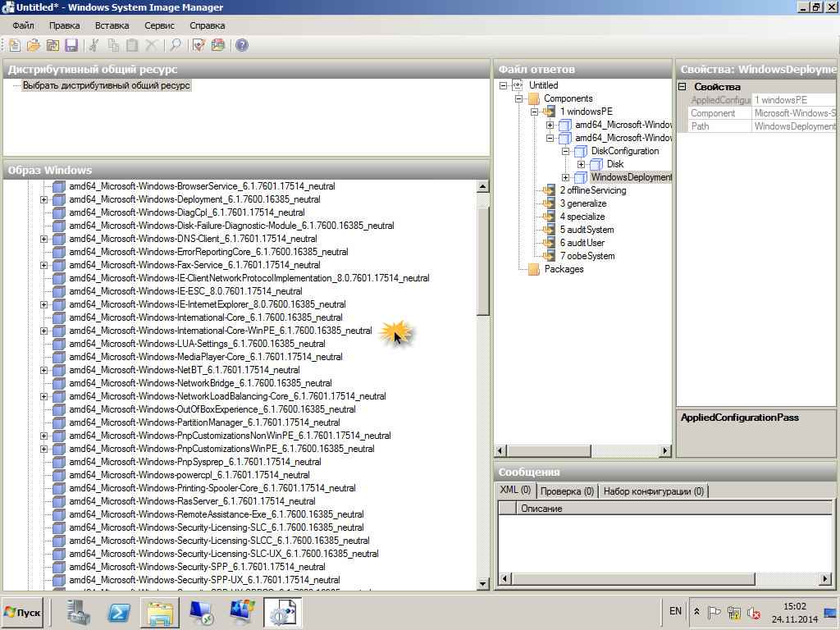Collapse the 1 windowsPE pass

535,112
